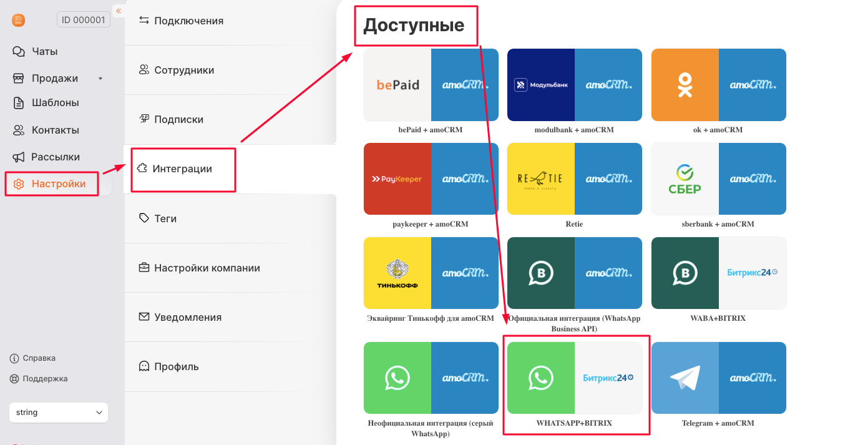
Task: Open the Подписки settings item
Action: (x=230, y=119)
